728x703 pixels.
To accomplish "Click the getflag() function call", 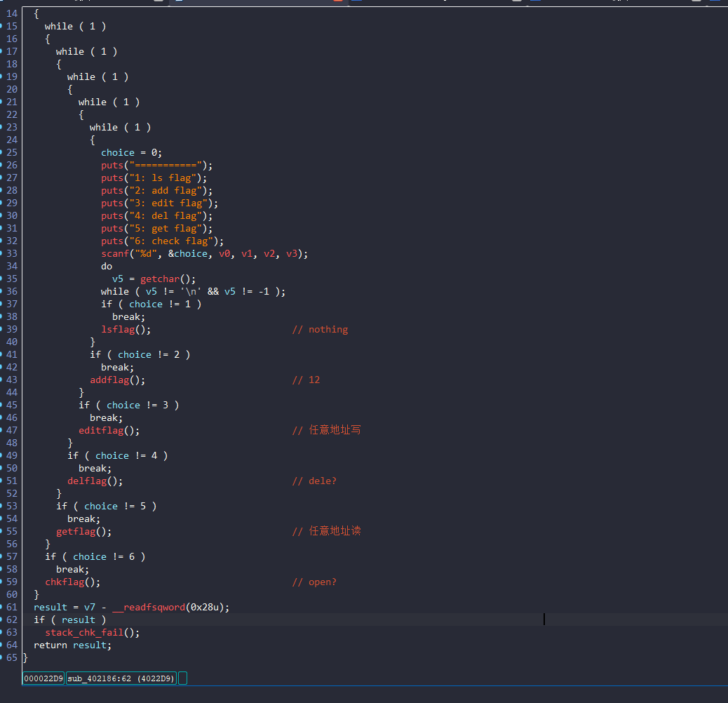I will (x=84, y=531).
